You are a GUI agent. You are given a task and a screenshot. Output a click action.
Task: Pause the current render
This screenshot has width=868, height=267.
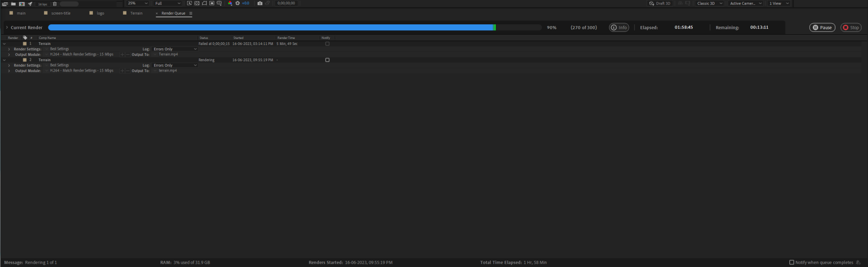[x=822, y=28]
